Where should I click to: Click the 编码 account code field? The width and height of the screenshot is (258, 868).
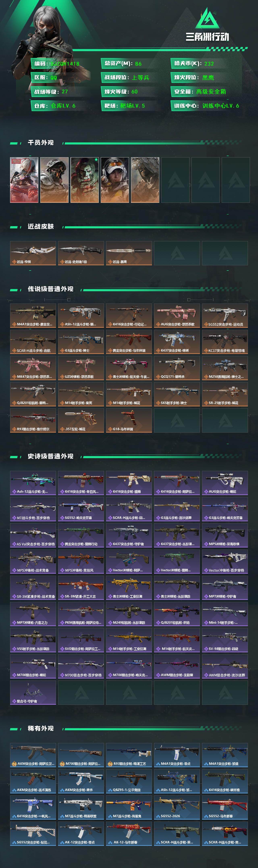pyautogui.click(x=61, y=63)
